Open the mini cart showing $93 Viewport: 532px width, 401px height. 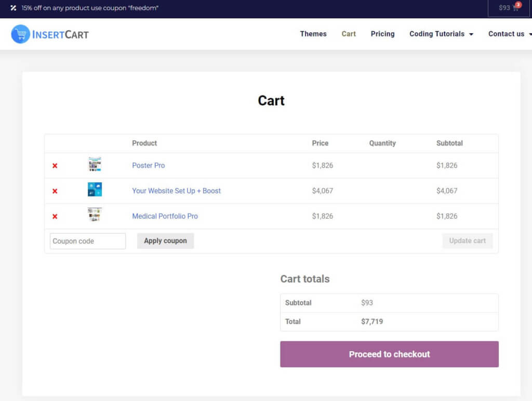pos(508,8)
